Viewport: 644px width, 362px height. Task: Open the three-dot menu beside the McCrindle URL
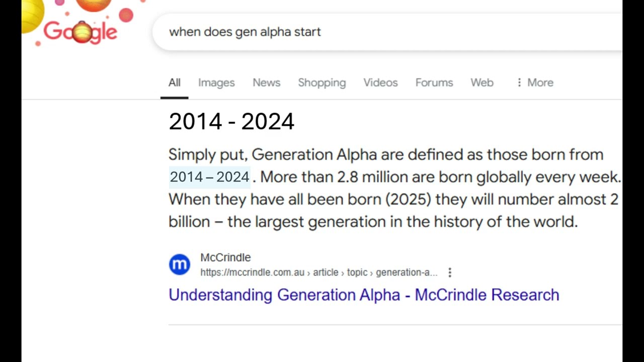pyautogui.click(x=450, y=273)
